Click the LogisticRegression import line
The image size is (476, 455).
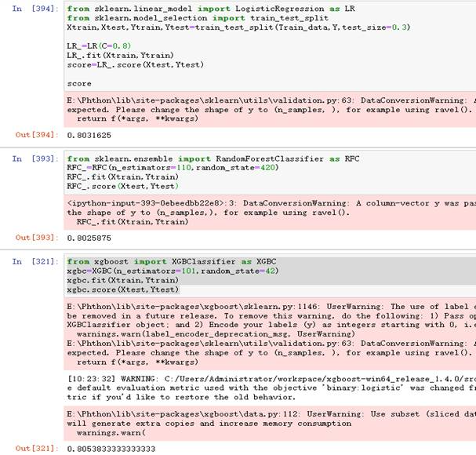pyautogui.click(x=211, y=9)
